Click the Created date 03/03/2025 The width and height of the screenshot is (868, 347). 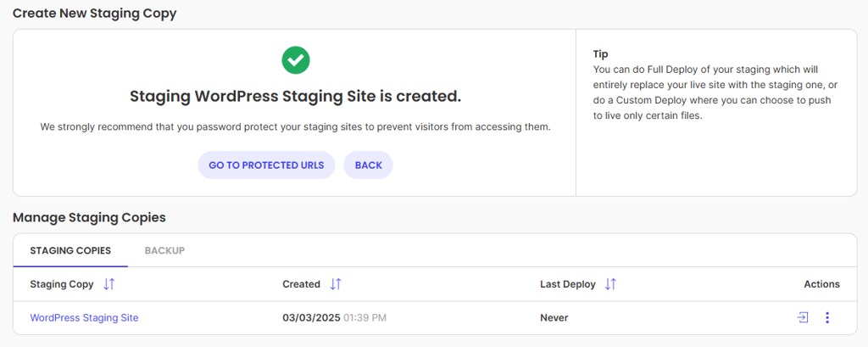(x=312, y=317)
